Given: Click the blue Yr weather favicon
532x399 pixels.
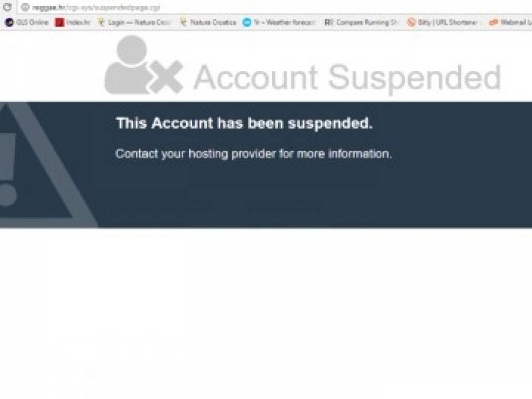Looking at the screenshot, I should 247,22.
